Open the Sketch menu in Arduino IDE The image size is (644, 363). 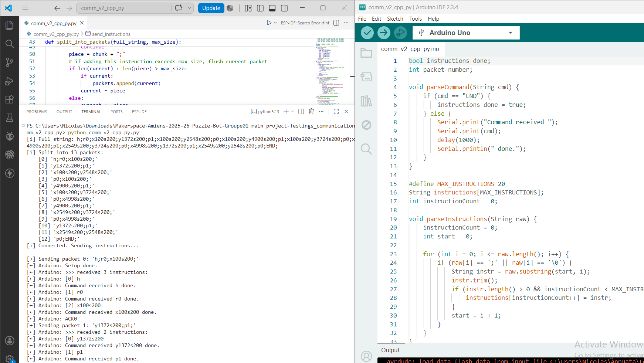pyautogui.click(x=395, y=19)
